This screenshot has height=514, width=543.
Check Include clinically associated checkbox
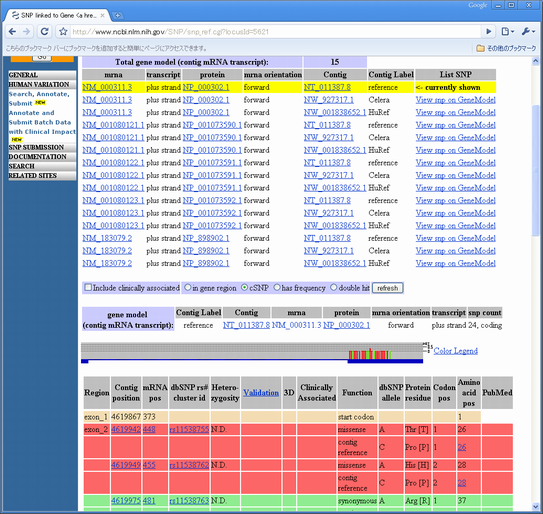click(x=88, y=287)
